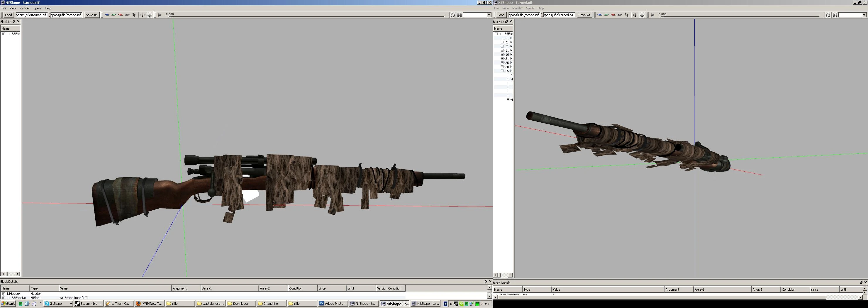Collapse node 35 in right Block List
The image size is (868, 308).
(x=502, y=71)
